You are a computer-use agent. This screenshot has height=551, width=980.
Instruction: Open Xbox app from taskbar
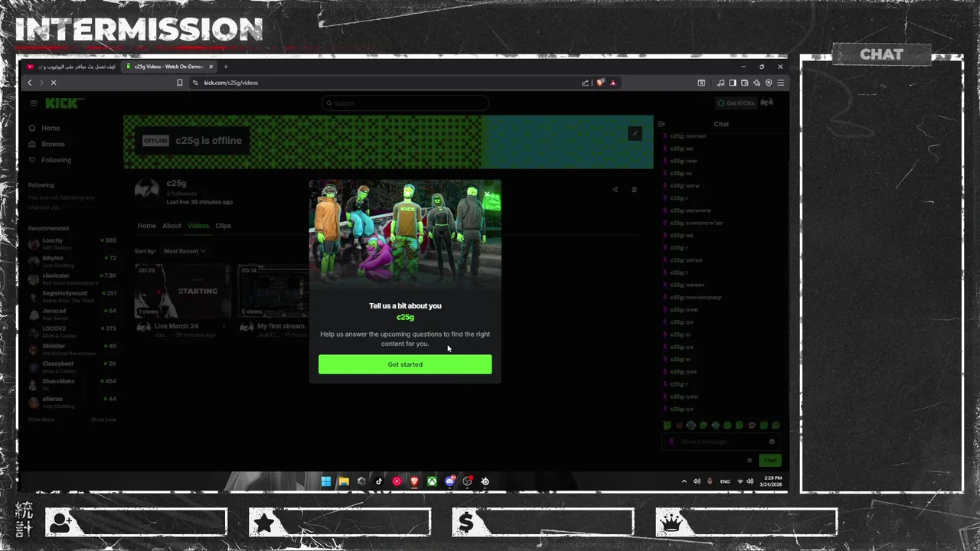(432, 481)
